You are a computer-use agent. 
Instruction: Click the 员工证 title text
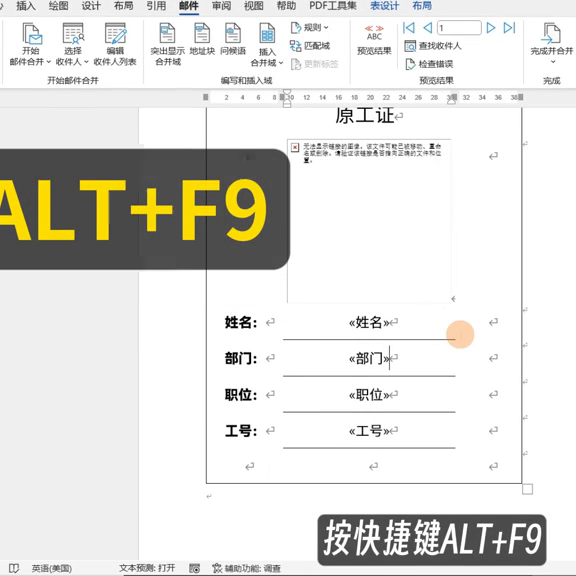[364, 116]
